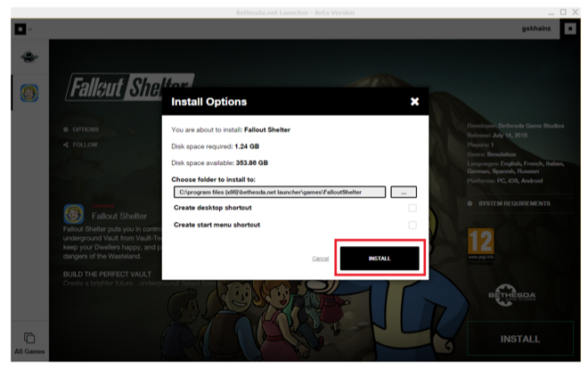588x370 pixels.
Task: Enable Create desktop shortcut checkbox
Action: tap(412, 208)
